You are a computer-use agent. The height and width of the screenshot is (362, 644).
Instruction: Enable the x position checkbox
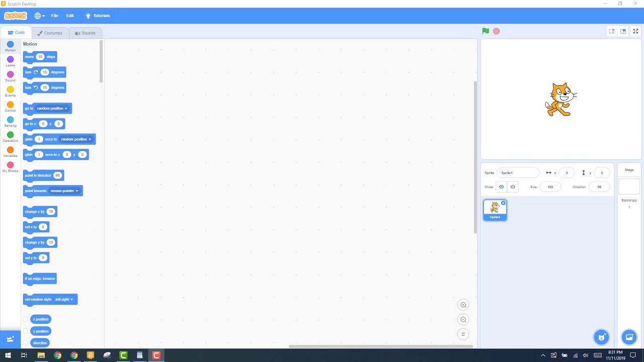26,319
